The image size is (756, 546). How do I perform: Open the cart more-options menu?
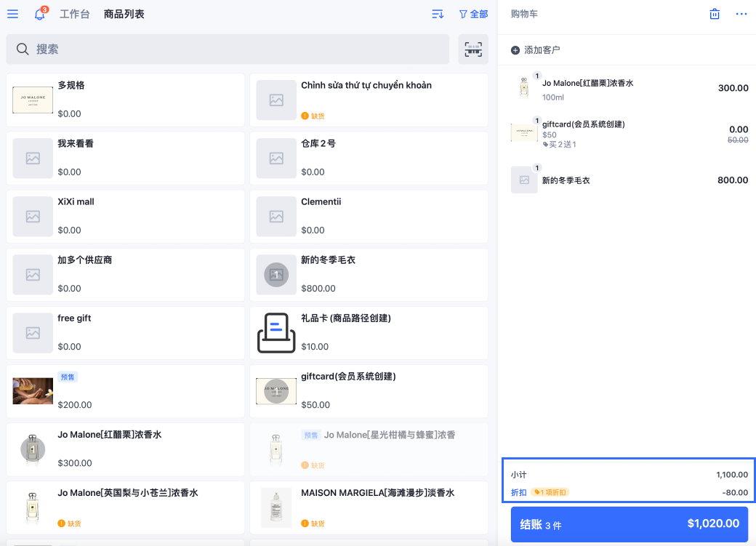pyautogui.click(x=741, y=14)
